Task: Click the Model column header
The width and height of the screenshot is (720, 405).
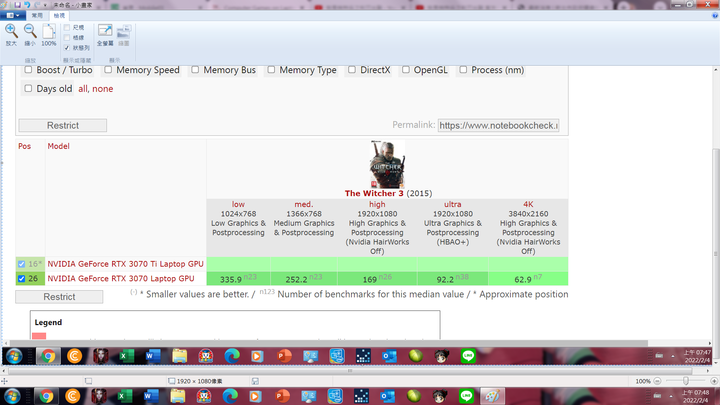Action: [x=58, y=146]
